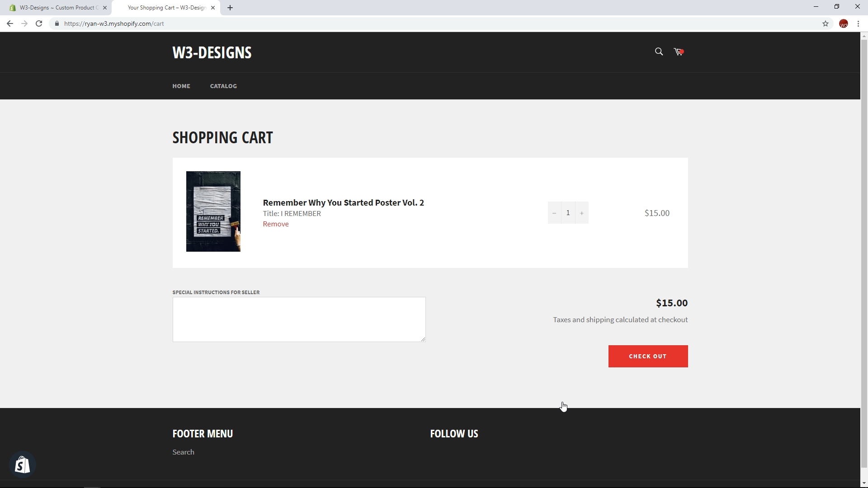Reload the cart page
The image size is (868, 488).
tap(39, 23)
